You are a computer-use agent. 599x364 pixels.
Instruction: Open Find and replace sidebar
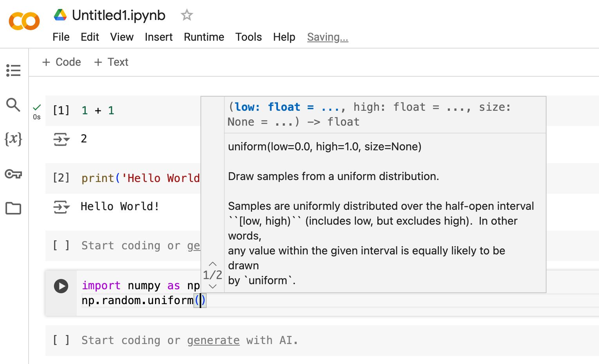pos(13,105)
